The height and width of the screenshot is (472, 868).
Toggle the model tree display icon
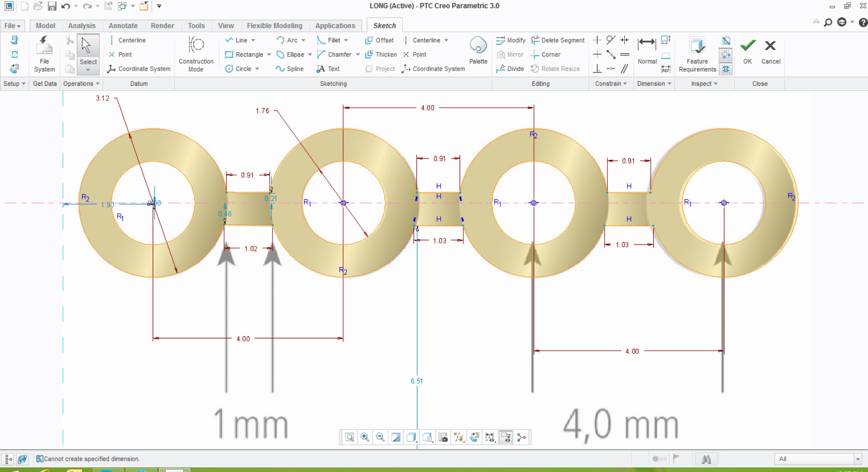[x=8, y=459]
